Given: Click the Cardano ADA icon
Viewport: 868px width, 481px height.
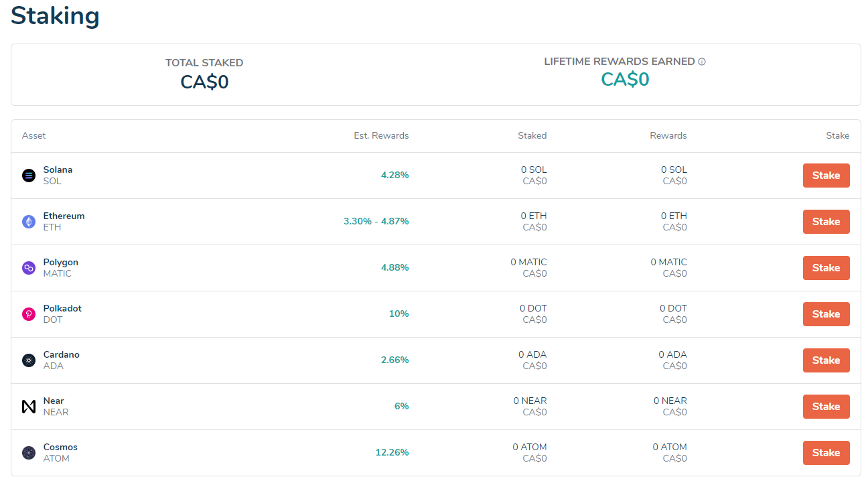Looking at the screenshot, I should (28, 360).
